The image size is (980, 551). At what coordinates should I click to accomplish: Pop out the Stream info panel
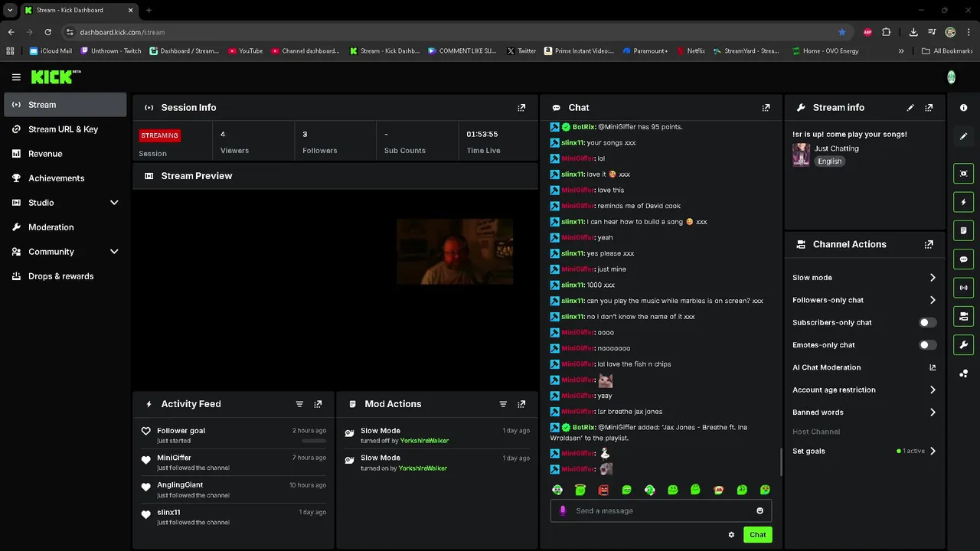click(929, 108)
